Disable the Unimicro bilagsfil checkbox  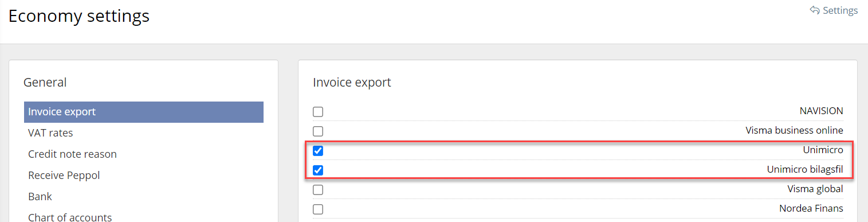click(x=318, y=170)
